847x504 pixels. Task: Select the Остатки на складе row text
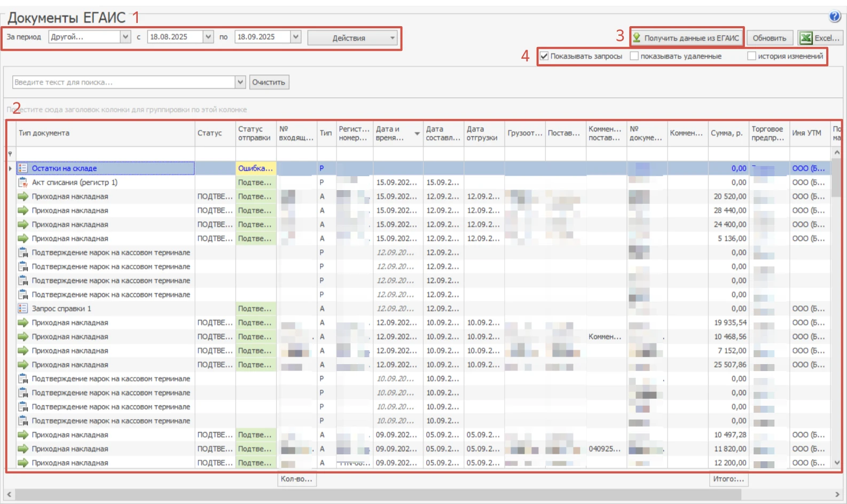click(x=64, y=168)
